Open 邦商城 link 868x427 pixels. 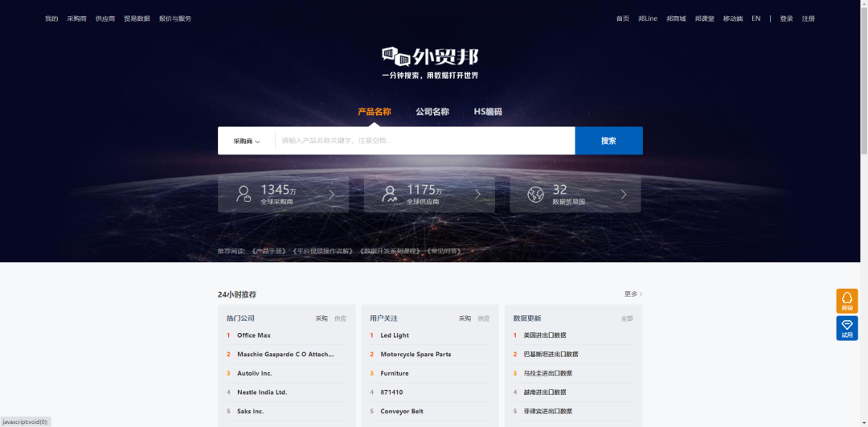point(676,18)
